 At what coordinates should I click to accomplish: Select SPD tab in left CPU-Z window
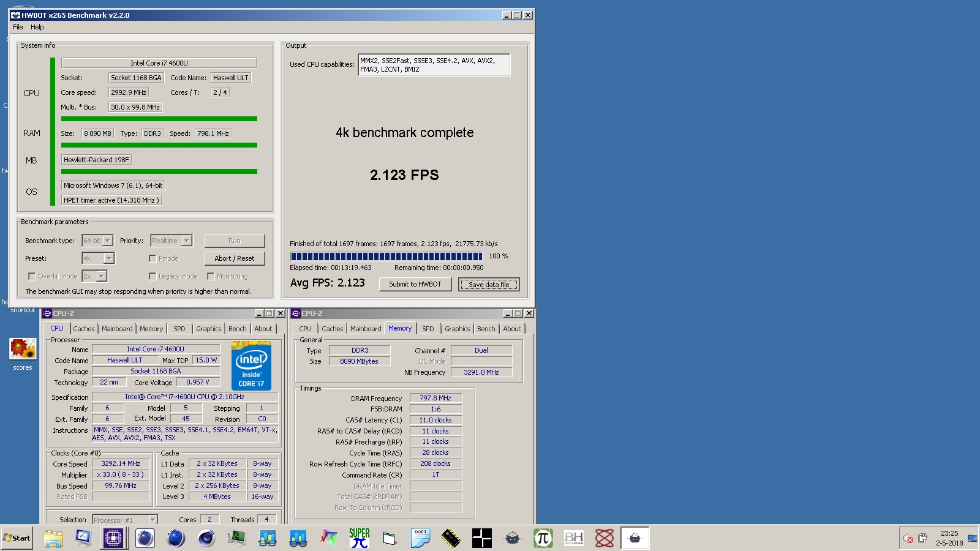click(x=179, y=329)
